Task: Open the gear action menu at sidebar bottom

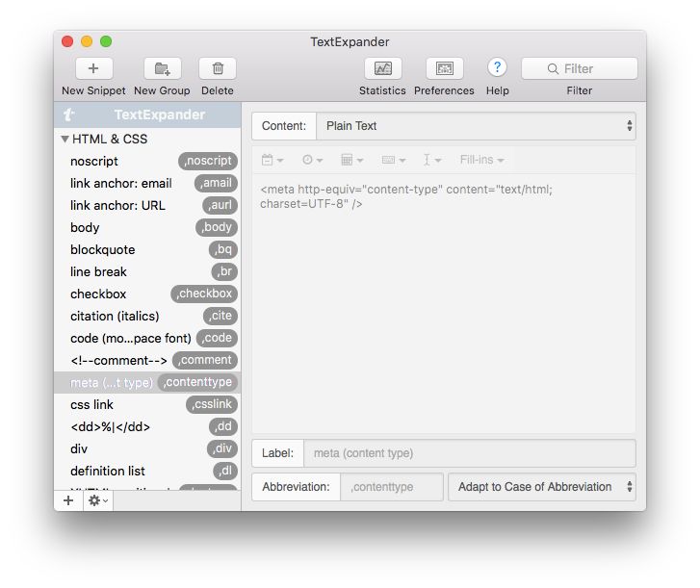Action: click(x=98, y=500)
